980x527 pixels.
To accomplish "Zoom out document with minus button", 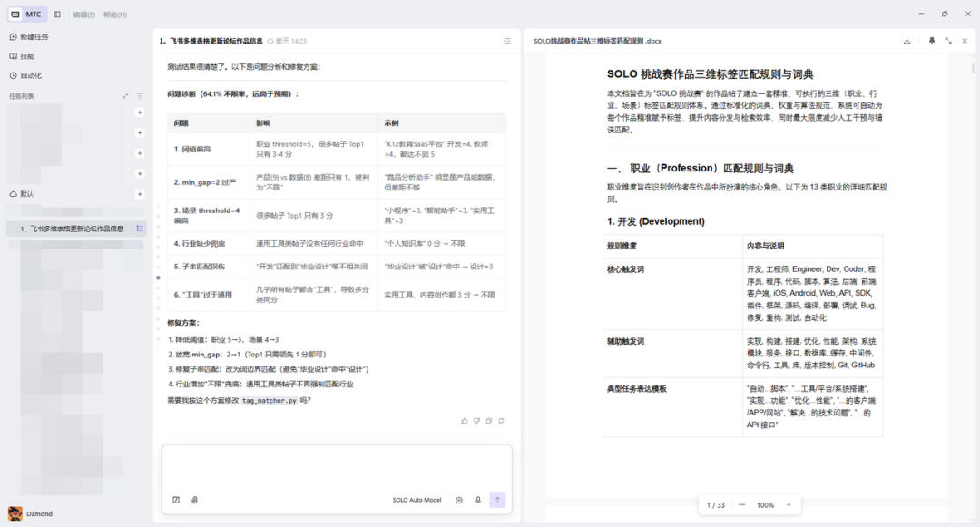I will pyautogui.click(x=742, y=505).
